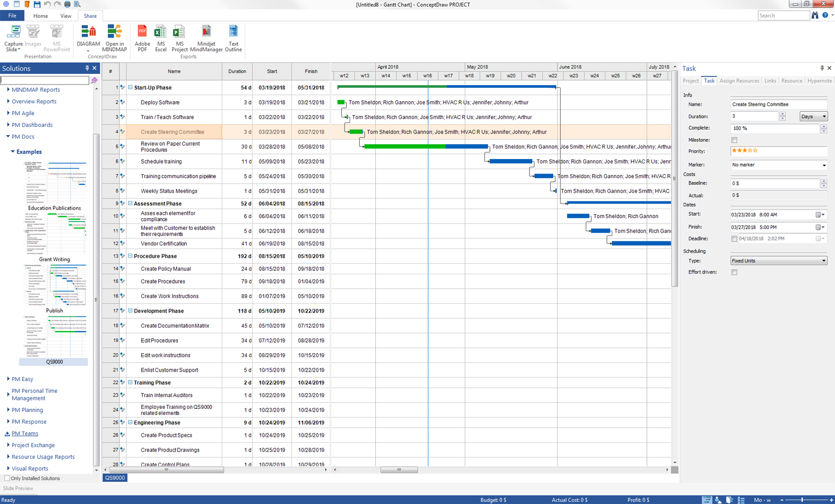The width and height of the screenshot is (835, 504).
Task: Check Only Installed Solutions option
Action: tap(7, 478)
